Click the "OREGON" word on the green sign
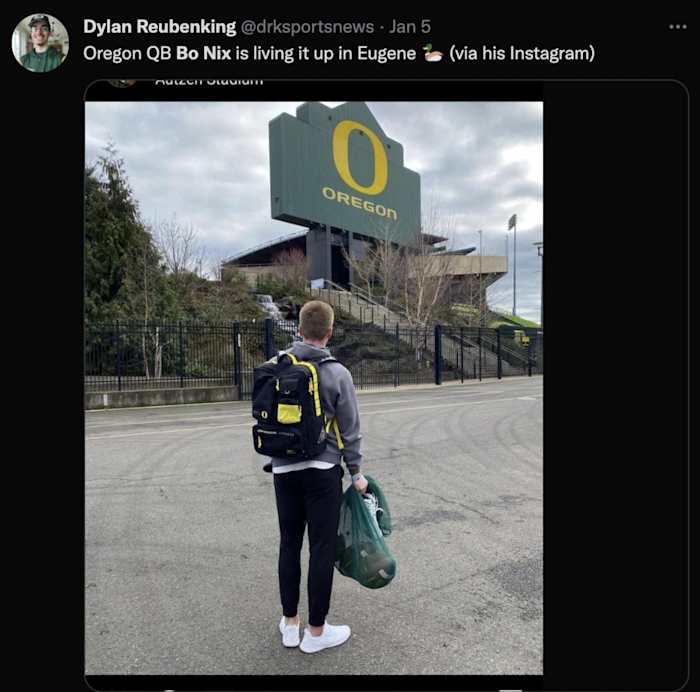This screenshot has width=700, height=692. [x=359, y=202]
